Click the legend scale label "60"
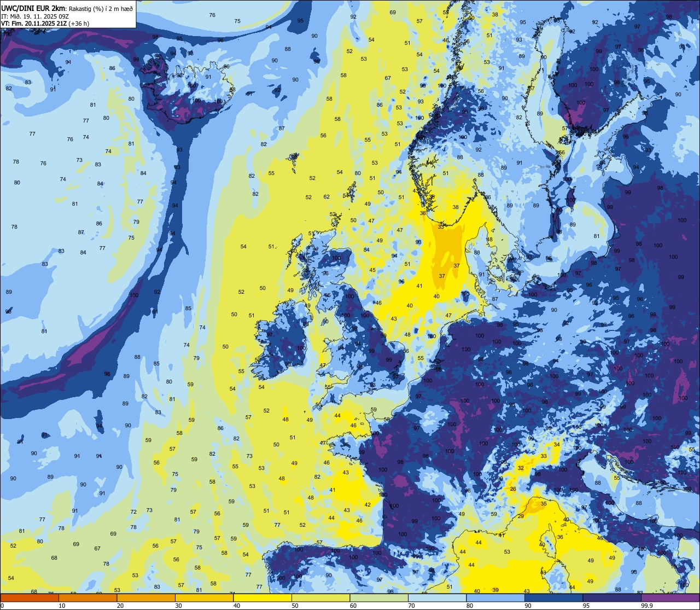Image resolution: width=700 pixels, height=610 pixels. [x=353, y=606]
